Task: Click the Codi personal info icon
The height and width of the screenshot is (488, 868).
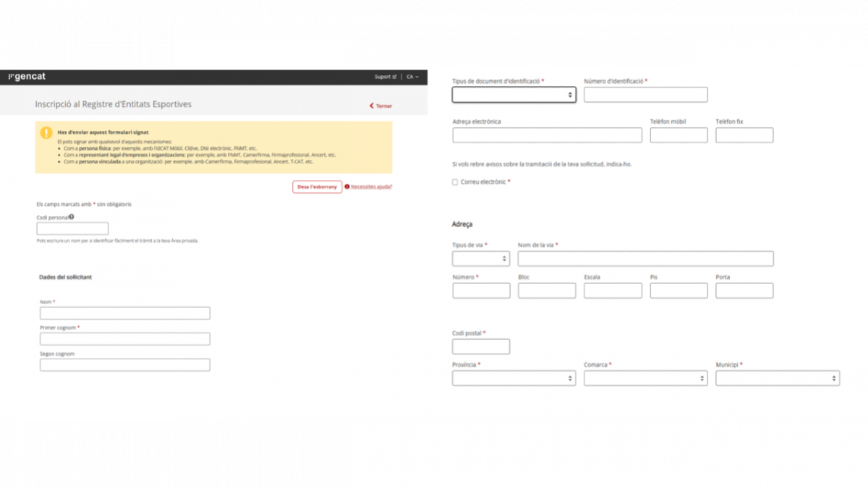Action: click(x=72, y=217)
